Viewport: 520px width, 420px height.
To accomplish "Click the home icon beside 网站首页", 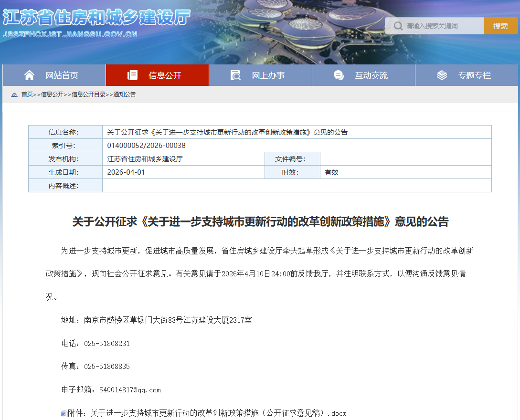I will (30, 75).
